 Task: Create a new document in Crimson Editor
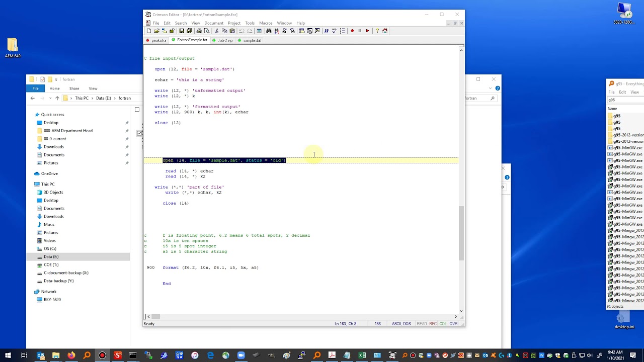tap(149, 31)
